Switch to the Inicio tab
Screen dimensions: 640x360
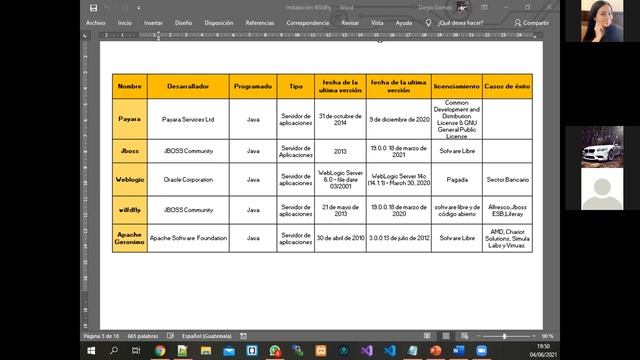(x=124, y=23)
